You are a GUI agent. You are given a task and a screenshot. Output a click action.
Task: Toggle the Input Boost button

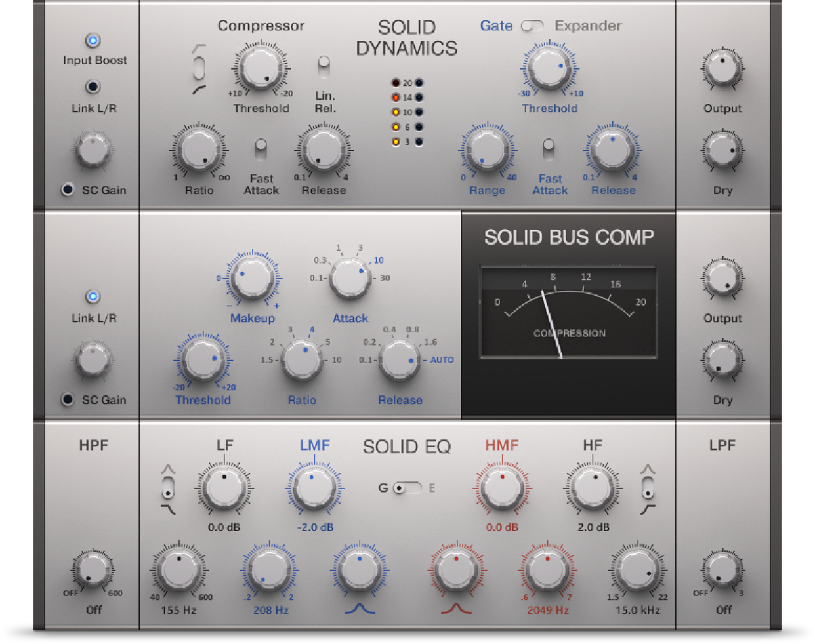click(x=93, y=41)
